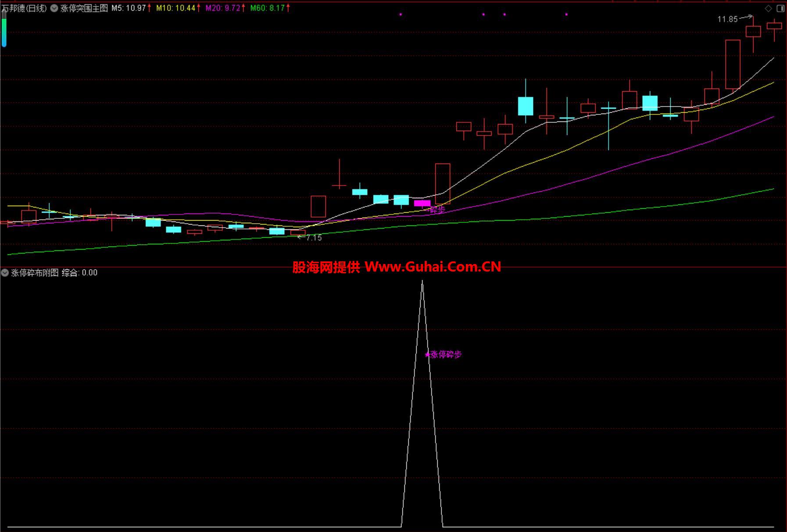Click the magenta filled candlestick

pyautogui.click(x=422, y=203)
